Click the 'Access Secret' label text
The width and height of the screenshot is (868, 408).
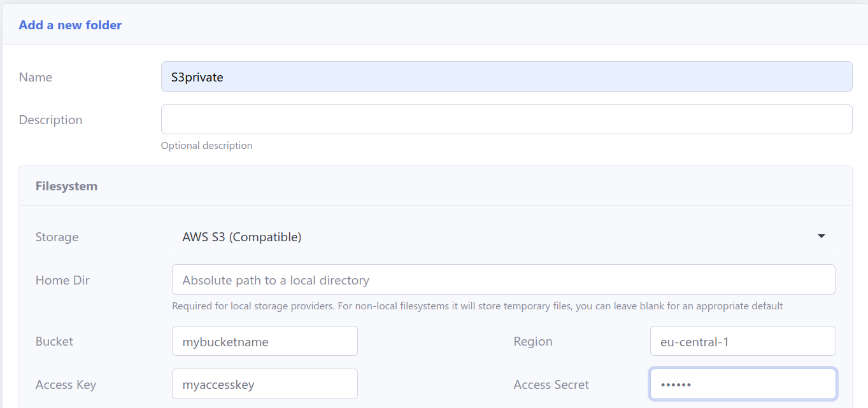click(x=551, y=385)
